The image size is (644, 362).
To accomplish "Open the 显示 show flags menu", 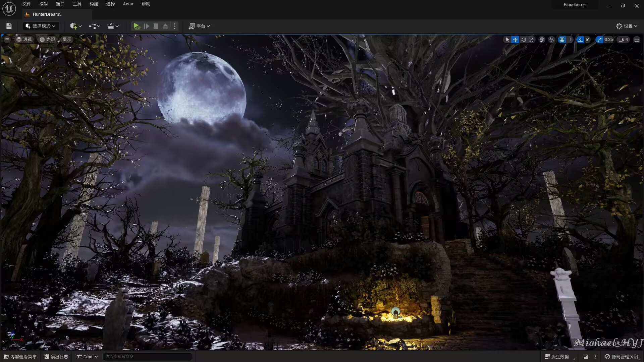I will tap(67, 40).
